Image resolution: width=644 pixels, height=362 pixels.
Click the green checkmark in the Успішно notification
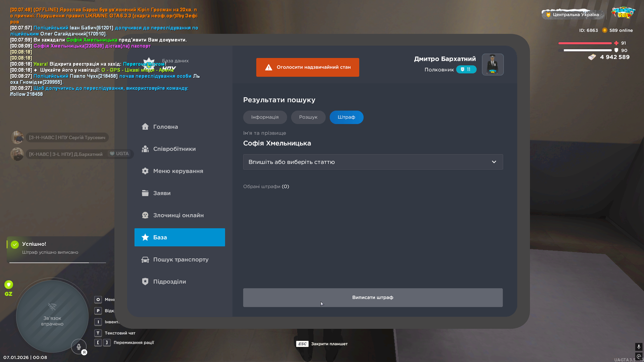click(x=15, y=244)
